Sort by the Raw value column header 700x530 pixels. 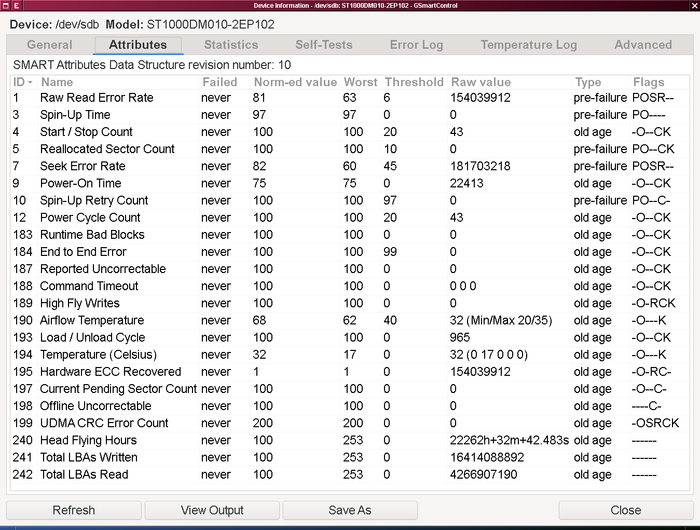tap(481, 82)
